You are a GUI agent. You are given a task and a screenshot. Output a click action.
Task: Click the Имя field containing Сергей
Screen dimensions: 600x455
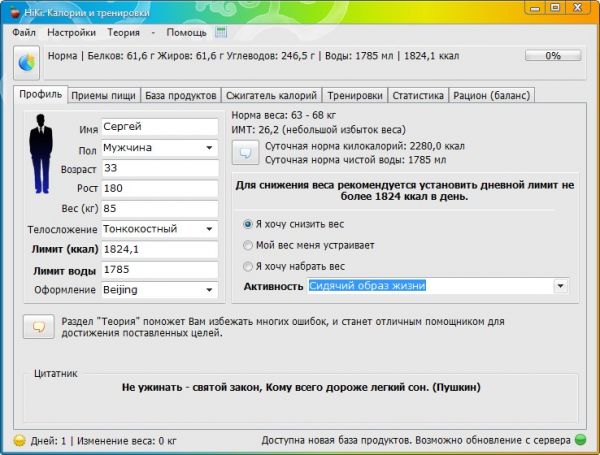click(x=160, y=127)
